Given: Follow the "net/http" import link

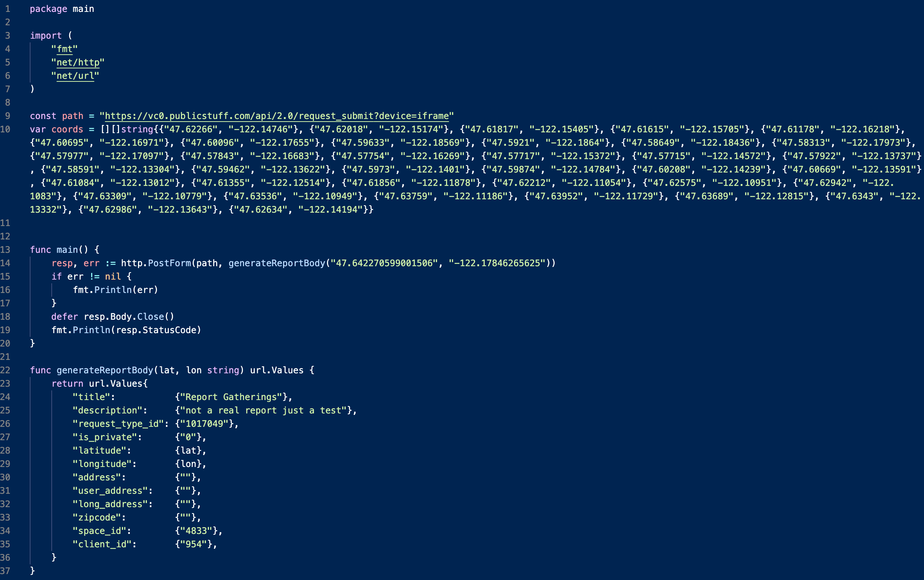Looking at the screenshot, I should click(78, 62).
